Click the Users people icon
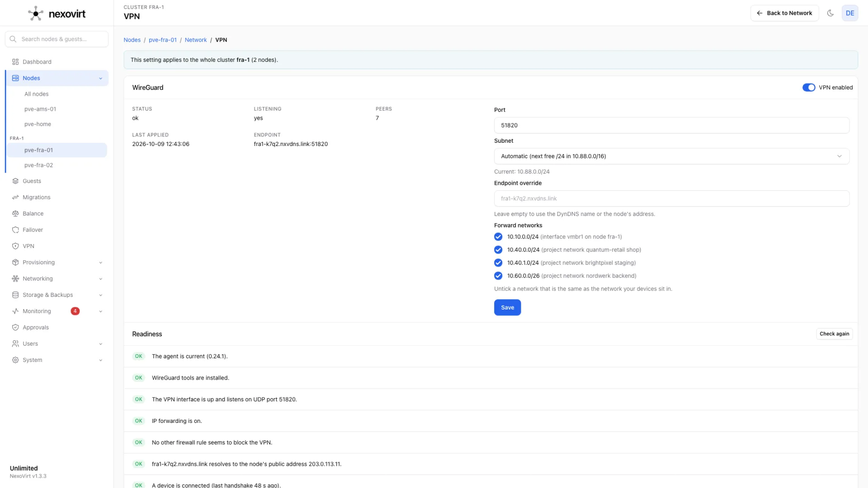Viewport: 868px width, 488px height. click(15, 344)
